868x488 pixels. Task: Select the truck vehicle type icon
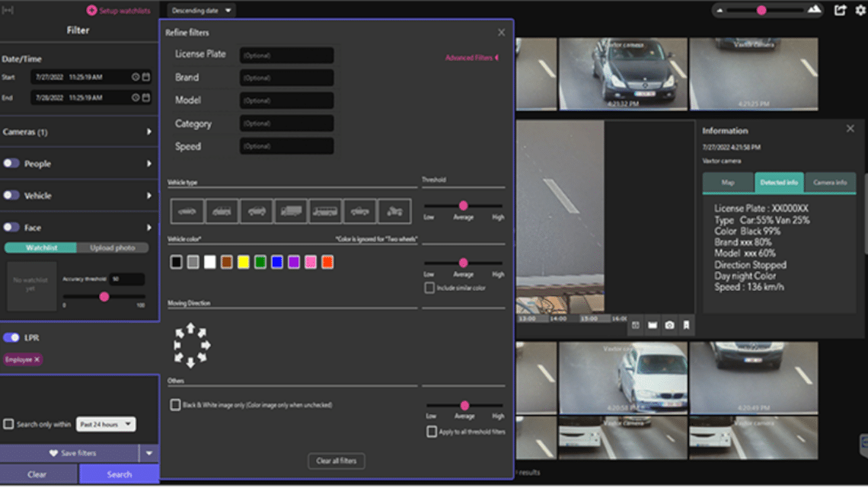point(290,211)
